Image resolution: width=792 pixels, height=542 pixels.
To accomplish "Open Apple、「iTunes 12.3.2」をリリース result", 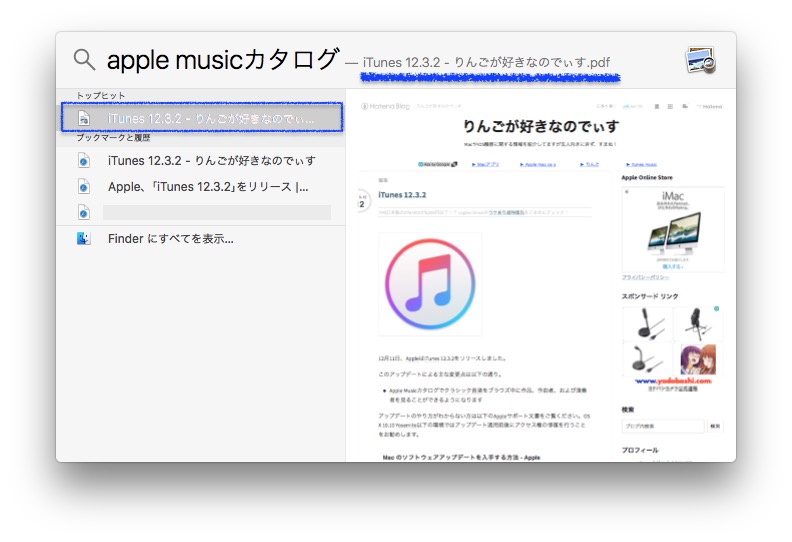I will tap(201, 186).
